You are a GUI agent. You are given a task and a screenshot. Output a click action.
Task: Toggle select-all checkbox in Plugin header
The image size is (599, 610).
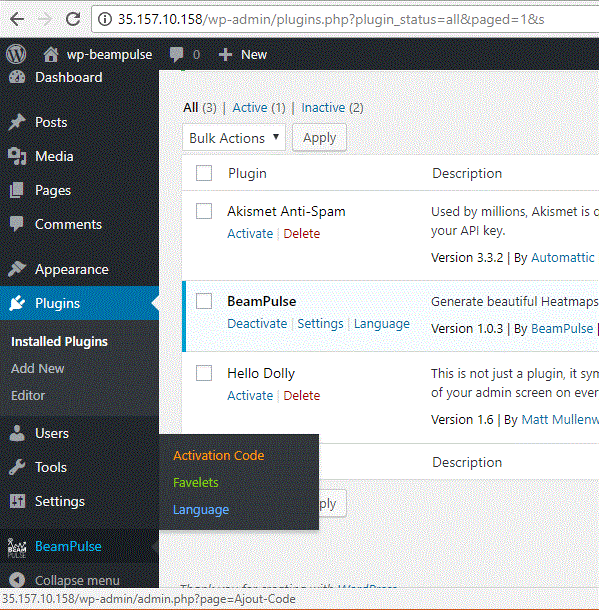point(204,173)
